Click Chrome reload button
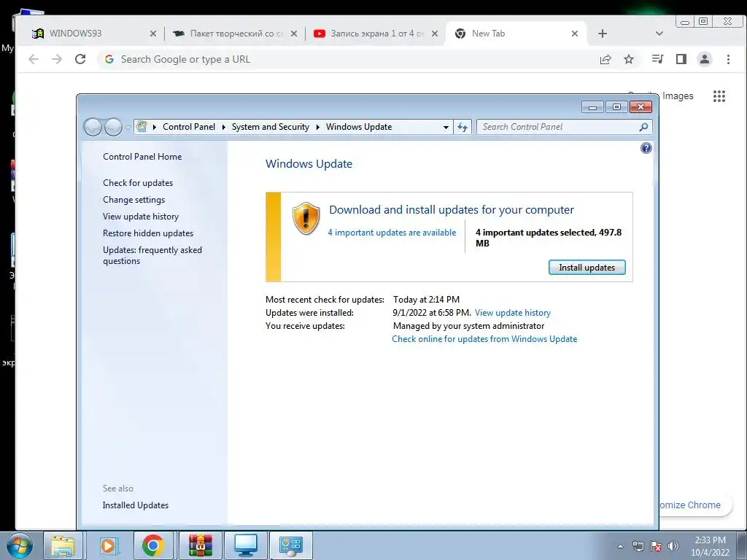This screenshot has height=560, width=747. tap(80, 59)
